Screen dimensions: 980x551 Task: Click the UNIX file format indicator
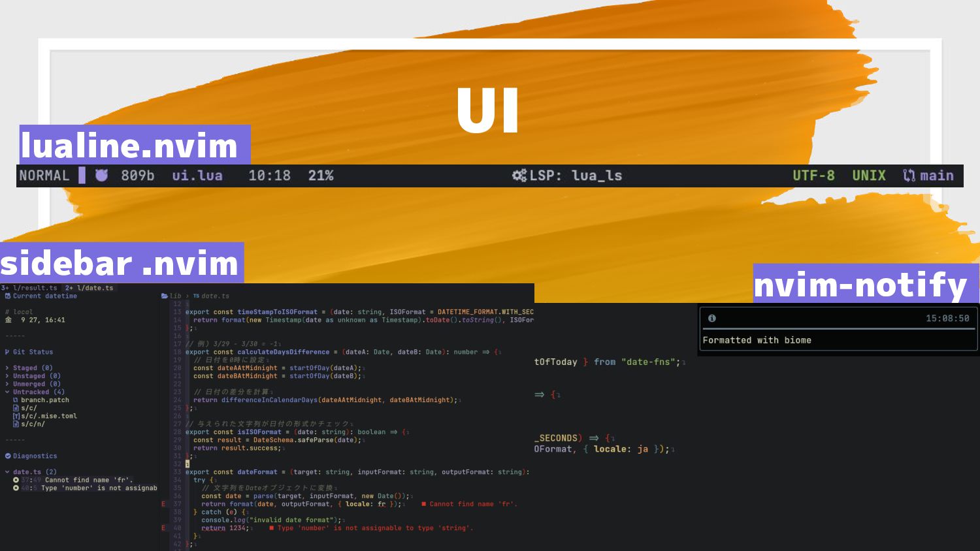869,175
